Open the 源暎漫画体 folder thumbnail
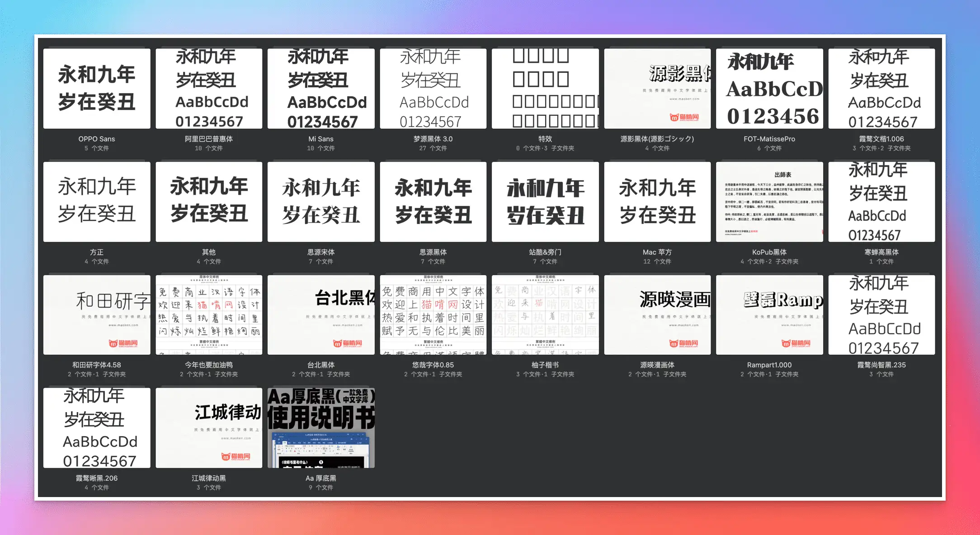Image resolution: width=980 pixels, height=535 pixels. coord(657,314)
